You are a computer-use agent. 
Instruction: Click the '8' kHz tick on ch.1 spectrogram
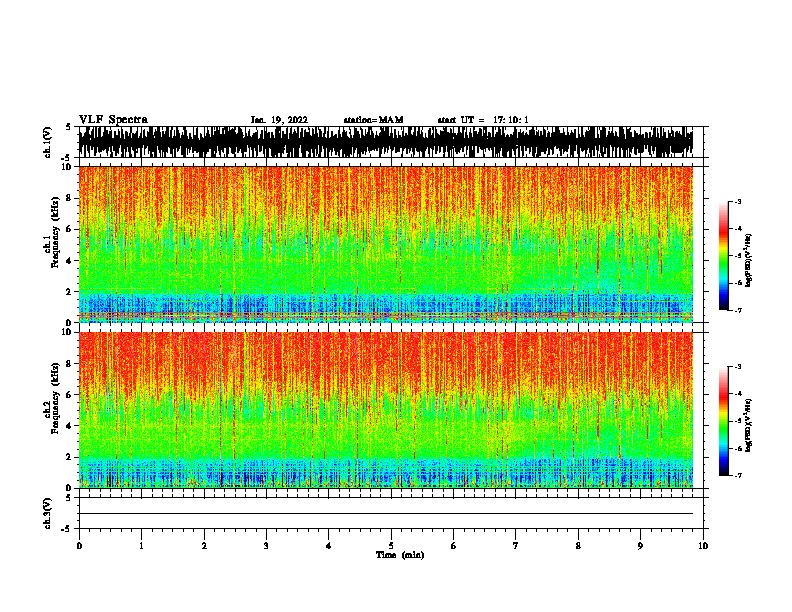(70, 198)
